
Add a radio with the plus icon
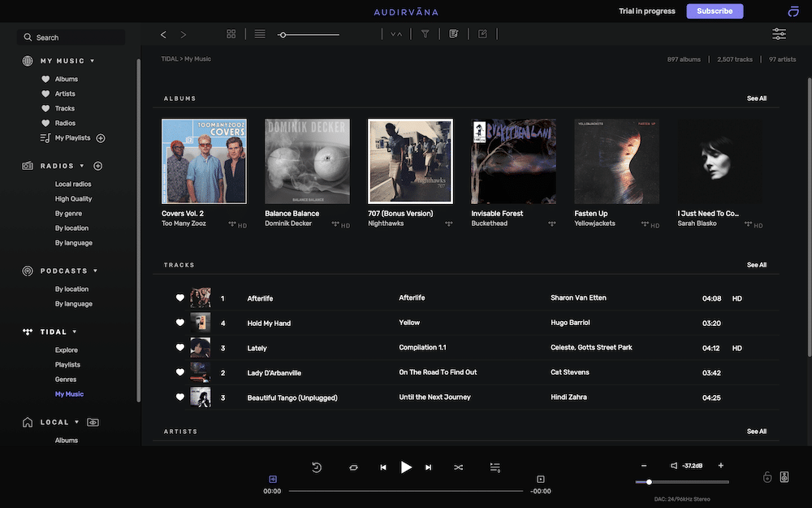[x=97, y=166]
